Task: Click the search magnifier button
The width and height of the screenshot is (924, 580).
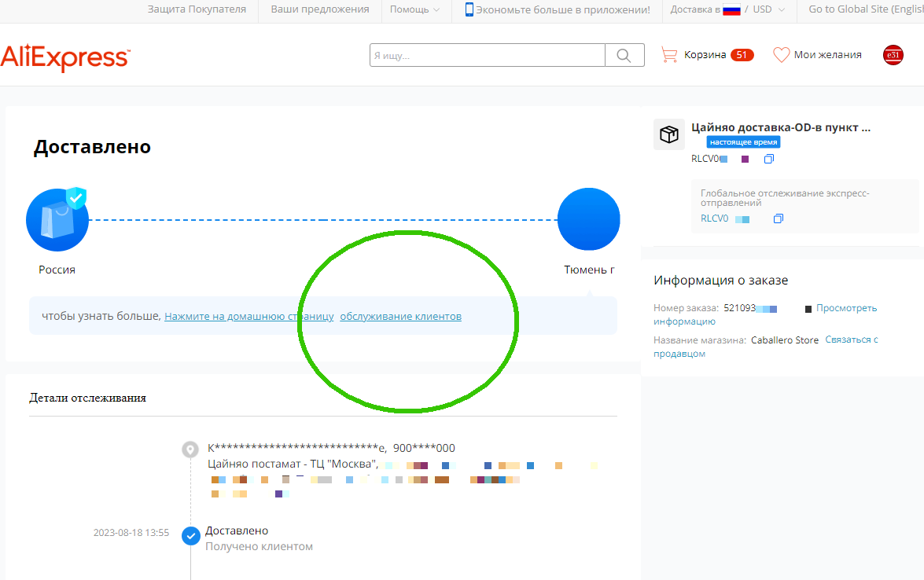Action: coord(624,55)
